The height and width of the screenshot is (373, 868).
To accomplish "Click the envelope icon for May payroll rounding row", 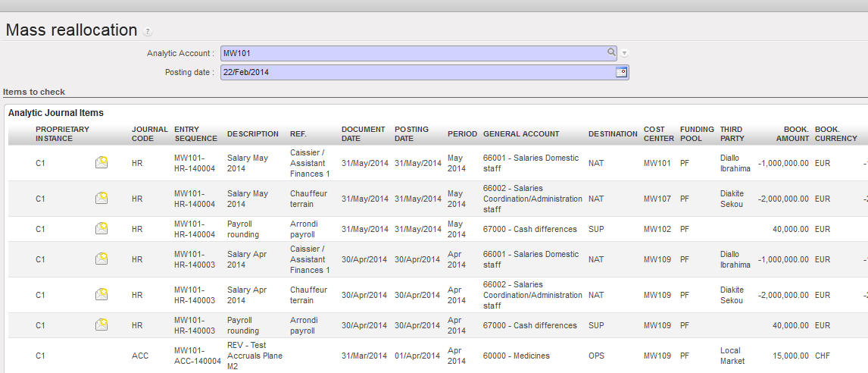I will (101, 229).
